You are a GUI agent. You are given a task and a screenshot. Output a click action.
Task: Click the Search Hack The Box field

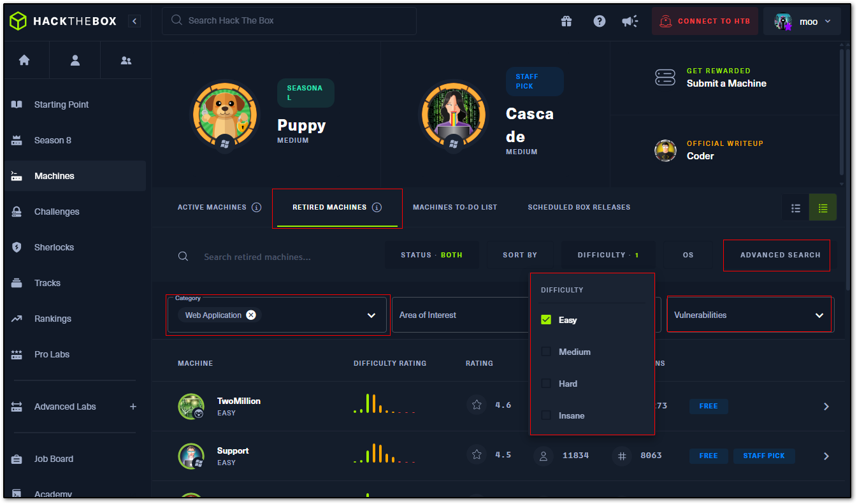[289, 21]
